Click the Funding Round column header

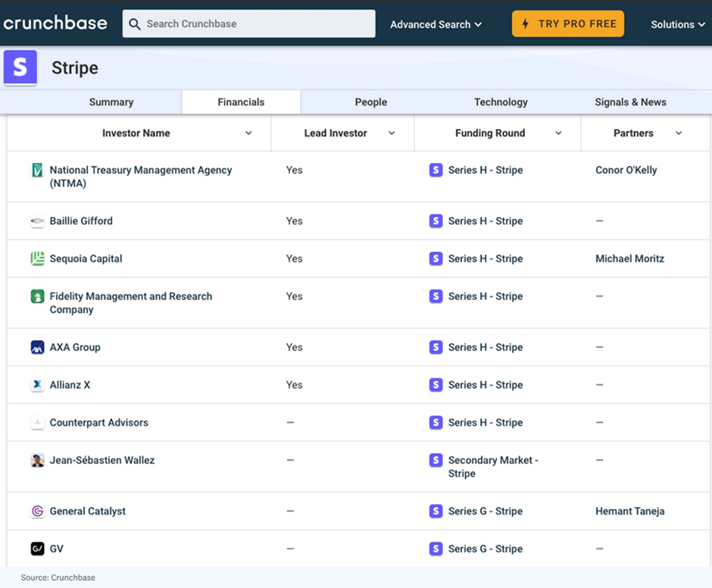[x=490, y=133]
